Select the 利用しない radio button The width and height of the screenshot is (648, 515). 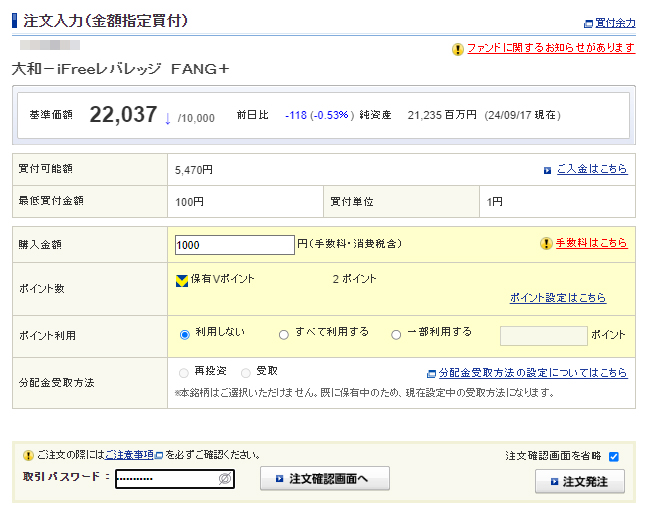pos(184,334)
